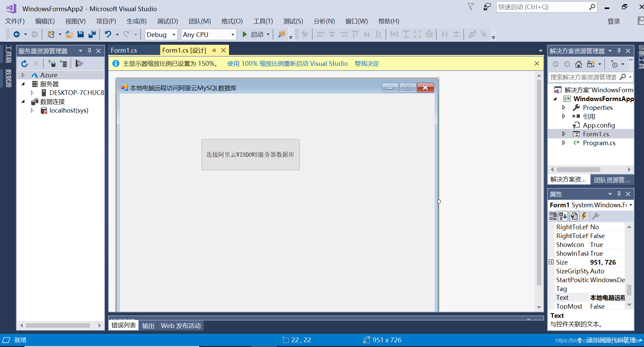
Task: Switch to the Form1.cs code tab
Action: pos(124,50)
